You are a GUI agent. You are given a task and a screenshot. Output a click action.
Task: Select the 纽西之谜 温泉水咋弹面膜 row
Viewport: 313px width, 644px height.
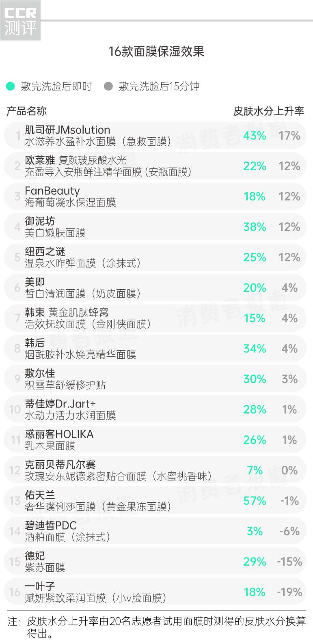pyautogui.click(x=82, y=257)
